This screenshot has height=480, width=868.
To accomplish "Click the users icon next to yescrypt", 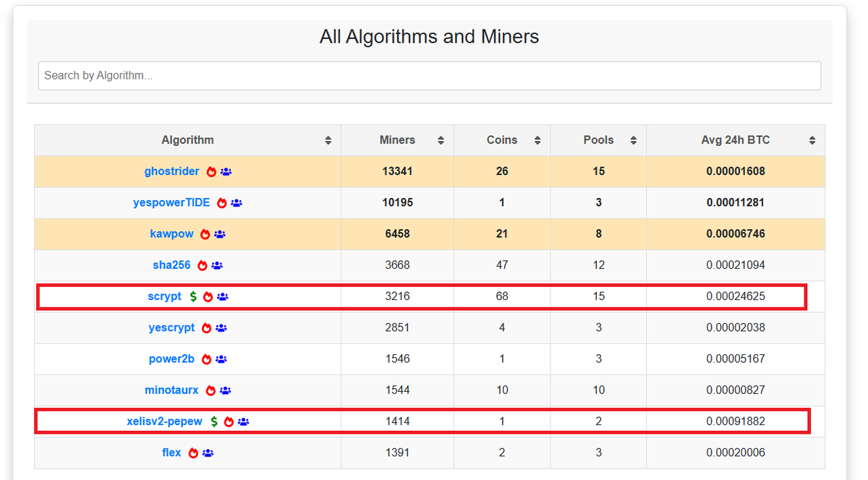I will click(221, 328).
